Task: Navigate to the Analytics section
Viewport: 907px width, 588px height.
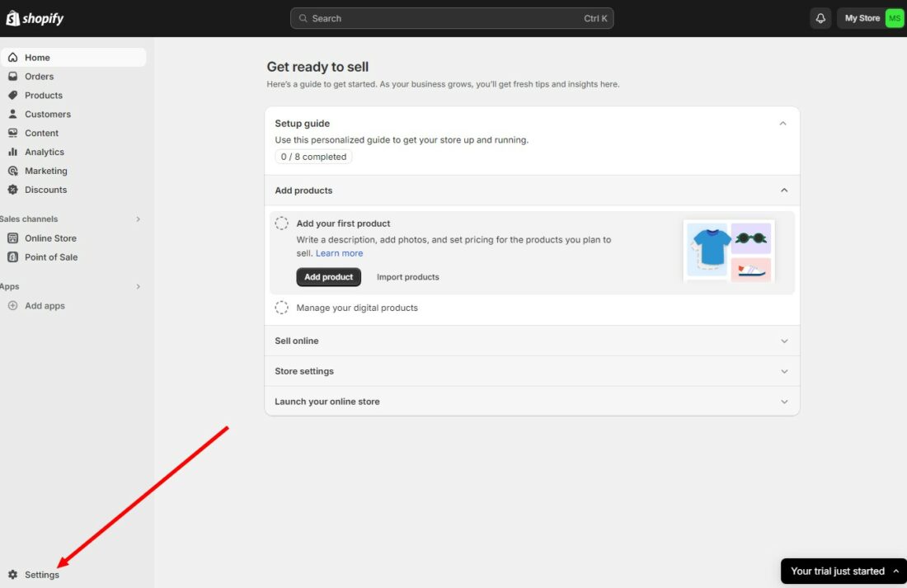Action: (x=43, y=152)
